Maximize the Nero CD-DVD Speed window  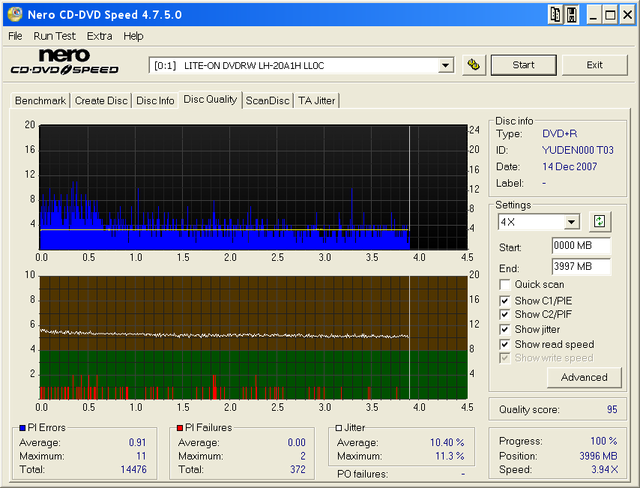coord(610,15)
